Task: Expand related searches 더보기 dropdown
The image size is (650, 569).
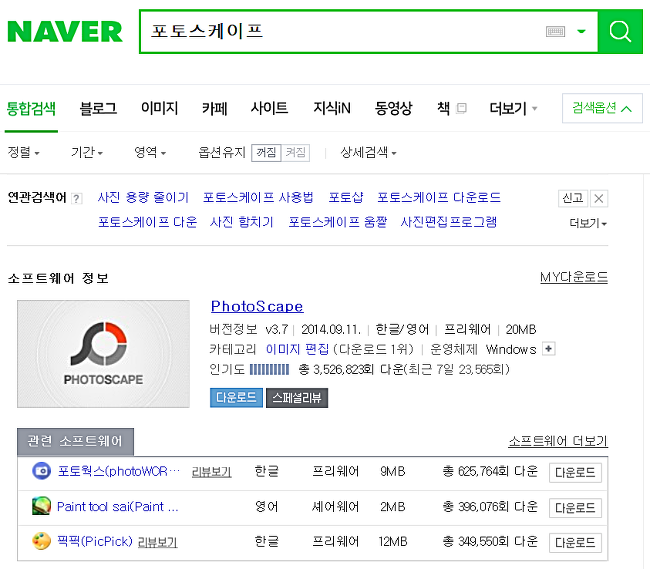Action: pyautogui.click(x=588, y=223)
